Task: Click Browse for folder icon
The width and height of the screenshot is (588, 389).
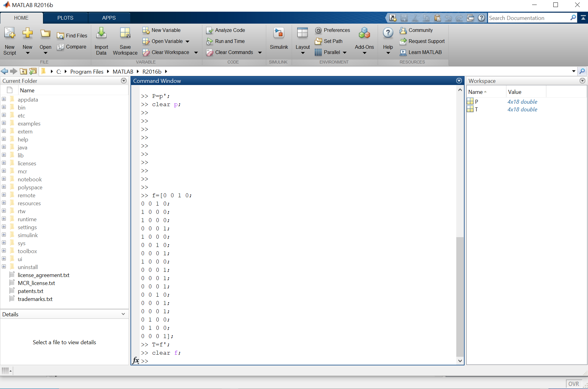Action: 33,71
